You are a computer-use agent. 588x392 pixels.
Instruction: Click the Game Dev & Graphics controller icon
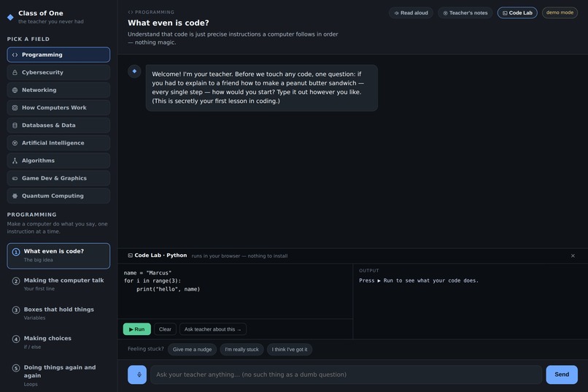coord(15,178)
